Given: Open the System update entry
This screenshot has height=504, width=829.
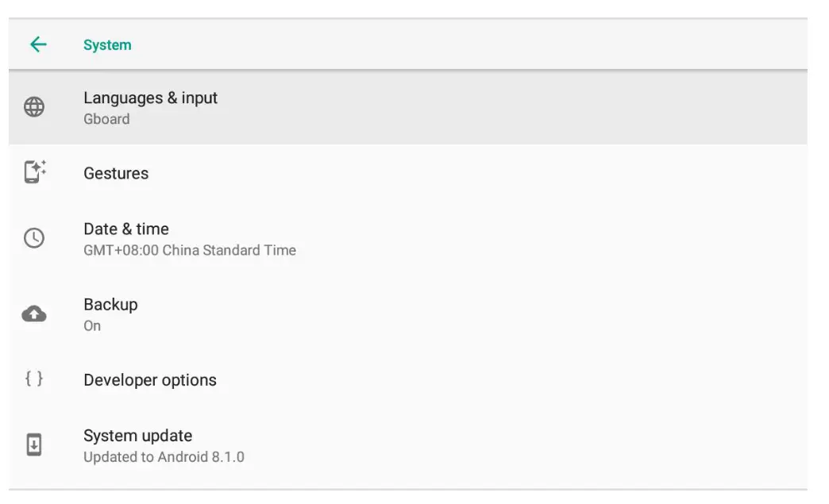Looking at the screenshot, I should coord(137,436).
